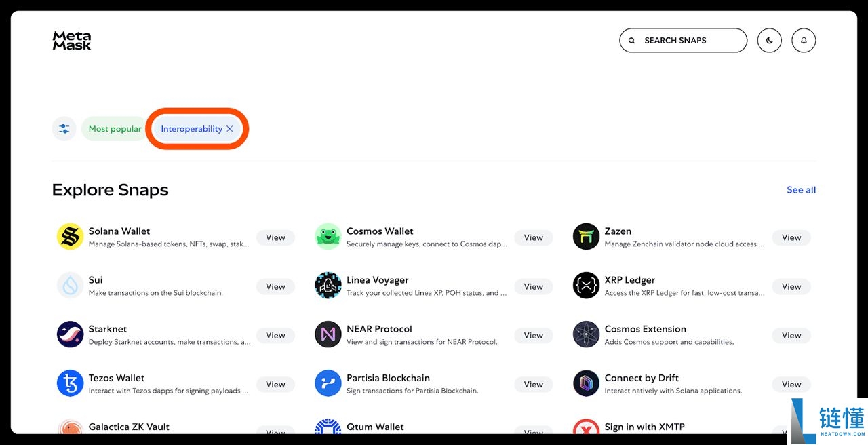868x445 pixels.
Task: Open the Partisia Blockchain title
Action: (x=388, y=378)
